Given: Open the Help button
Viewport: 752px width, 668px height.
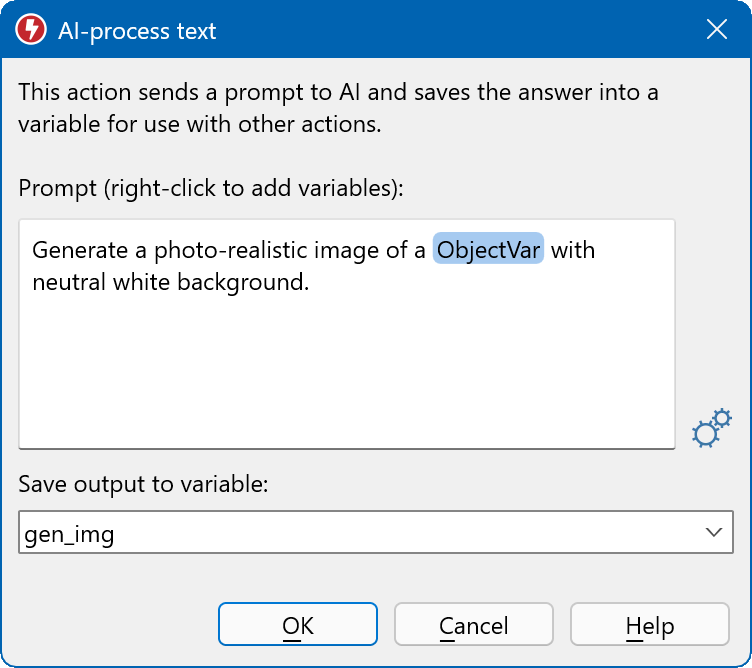Looking at the screenshot, I should [x=649, y=625].
